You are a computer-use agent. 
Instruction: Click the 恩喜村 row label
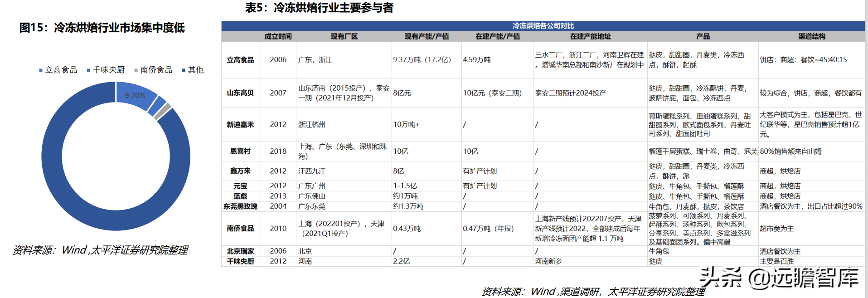click(240, 151)
